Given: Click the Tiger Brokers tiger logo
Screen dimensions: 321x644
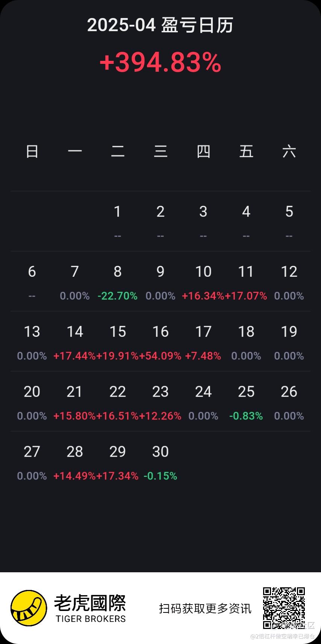Looking at the screenshot, I should click(x=29, y=608).
